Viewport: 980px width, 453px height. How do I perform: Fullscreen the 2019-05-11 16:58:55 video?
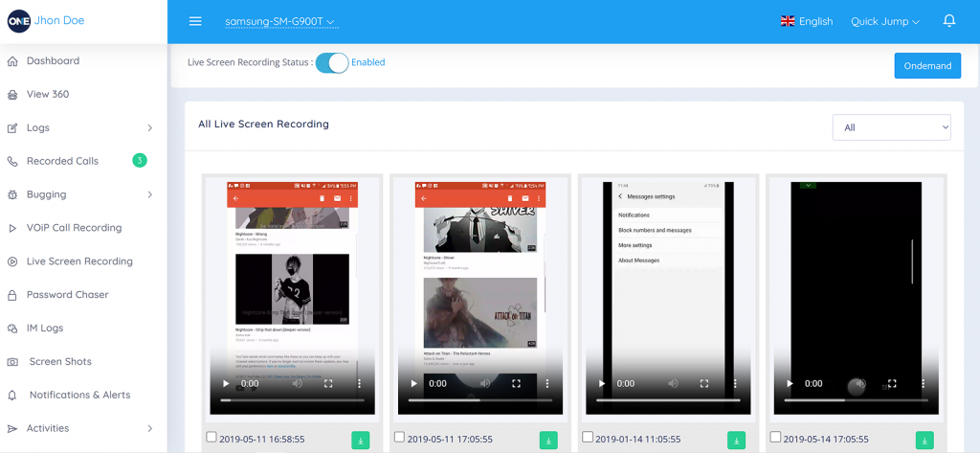328,383
